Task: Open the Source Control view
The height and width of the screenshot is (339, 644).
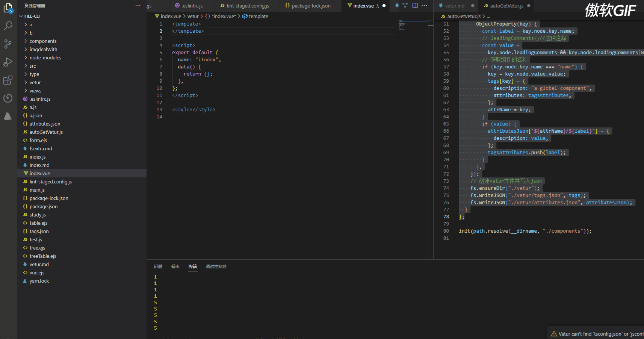Action: pos(8,44)
